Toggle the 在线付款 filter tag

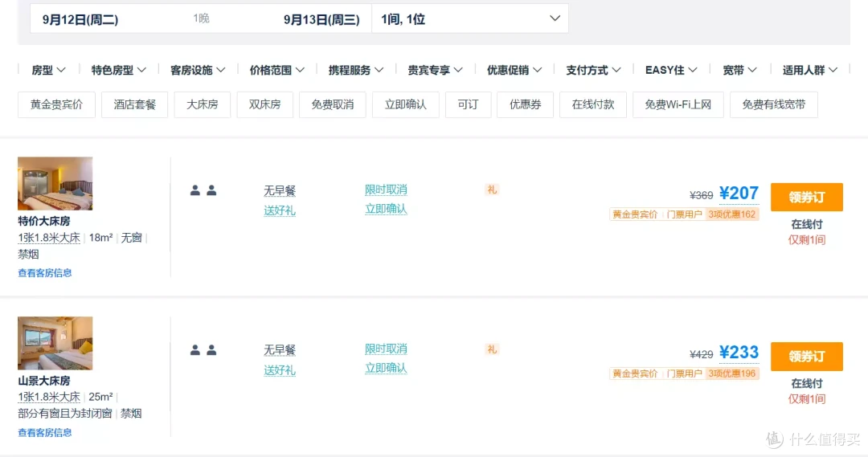593,104
